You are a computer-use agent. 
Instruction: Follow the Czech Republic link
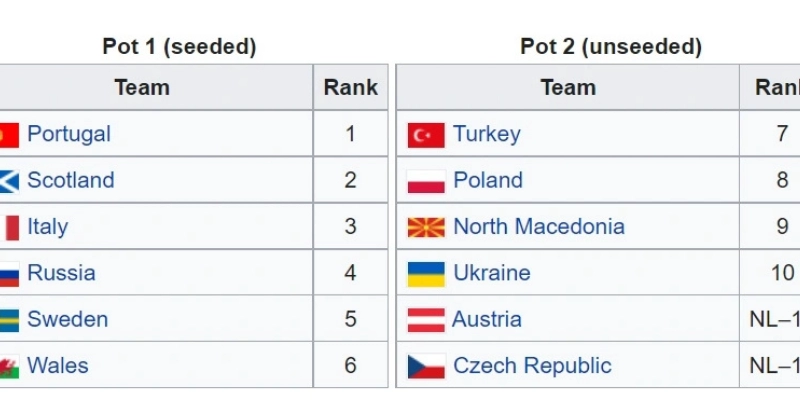[532, 366]
